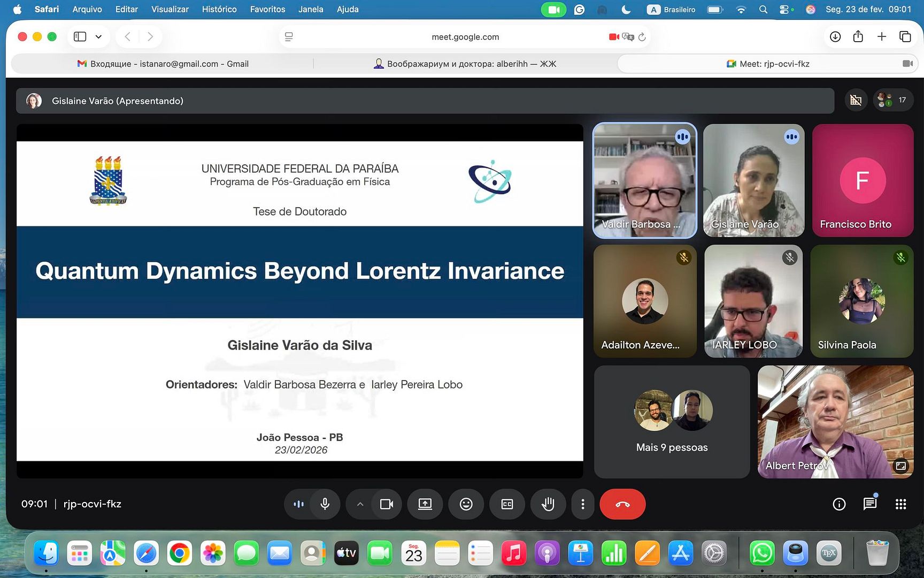This screenshot has width=924, height=578.
Task: Open more options three-dot menu
Action: (x=582, y=504)
